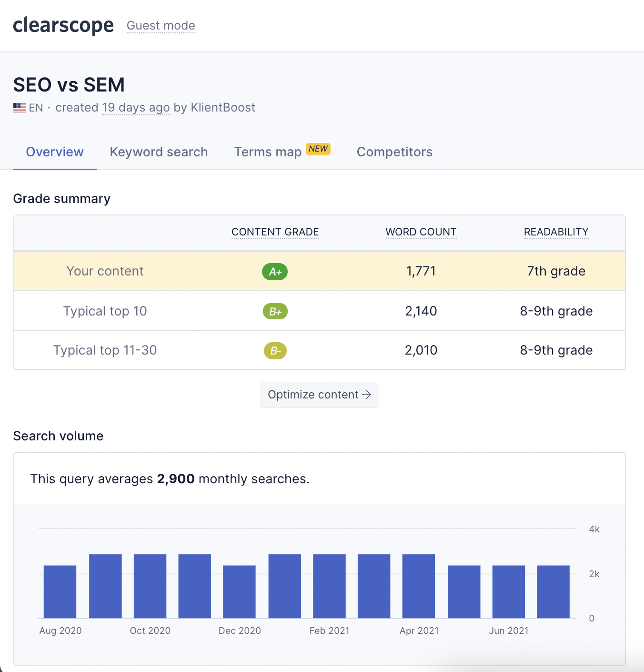
Task: Click the Guest mode link
Action: pos(161,26)
